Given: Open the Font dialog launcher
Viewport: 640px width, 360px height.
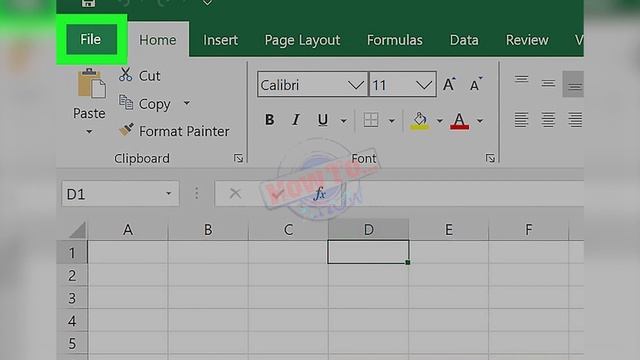Looking at the screenshot, I should coord(490,158).
